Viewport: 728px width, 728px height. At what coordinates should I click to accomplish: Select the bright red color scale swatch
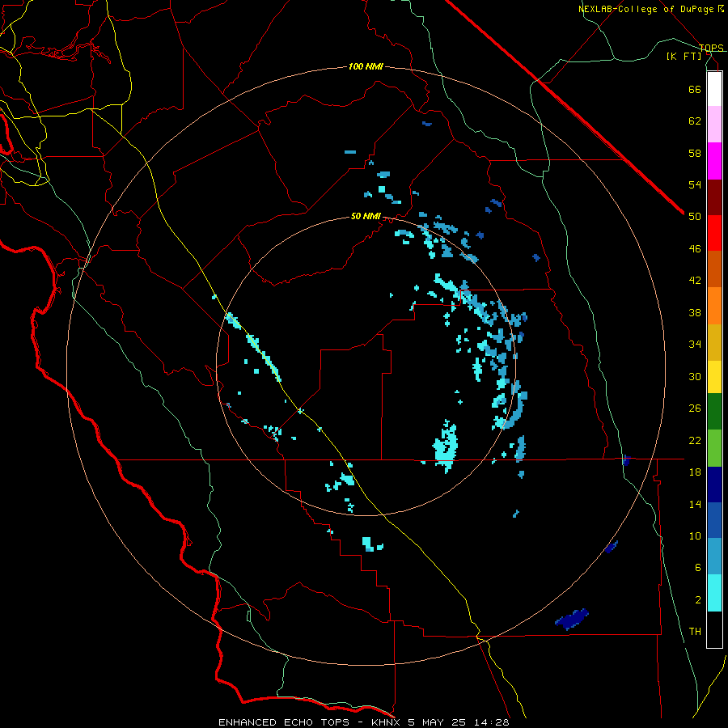(x=714, y=233)
